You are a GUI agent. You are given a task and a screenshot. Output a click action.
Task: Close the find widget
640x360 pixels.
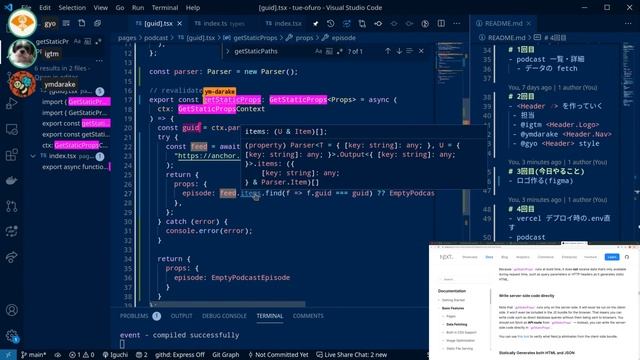421,51
